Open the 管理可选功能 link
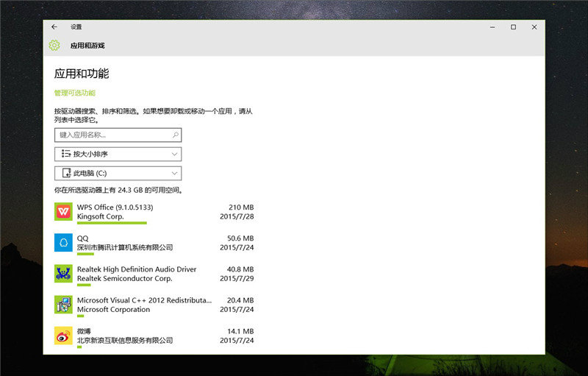The height and width of the screenshot is (376, 588). pos(75,93)
